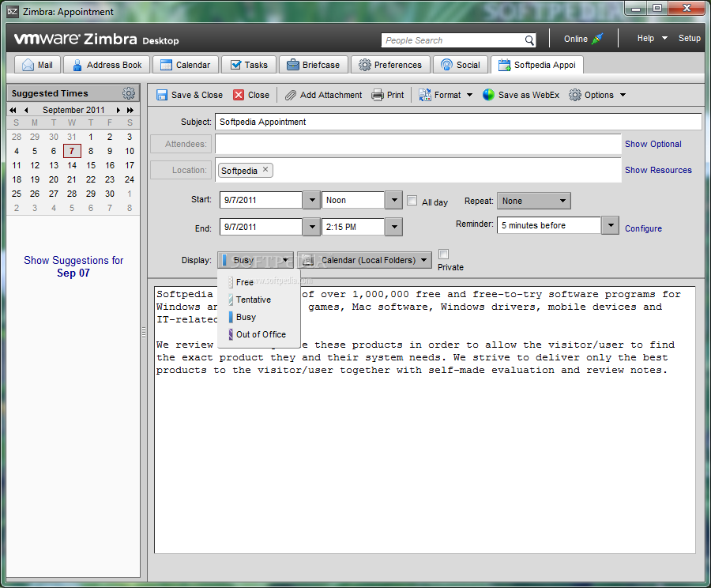Image resolution: width=711 pixels, height=588 pixels.
Task: Click the Print printer icon
Action: 378,95
